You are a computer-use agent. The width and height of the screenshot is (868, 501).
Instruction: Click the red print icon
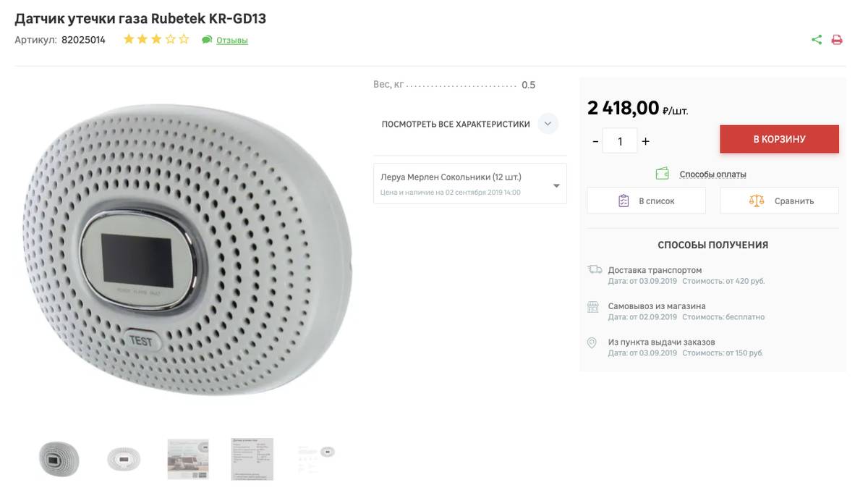tap(837, 40)
